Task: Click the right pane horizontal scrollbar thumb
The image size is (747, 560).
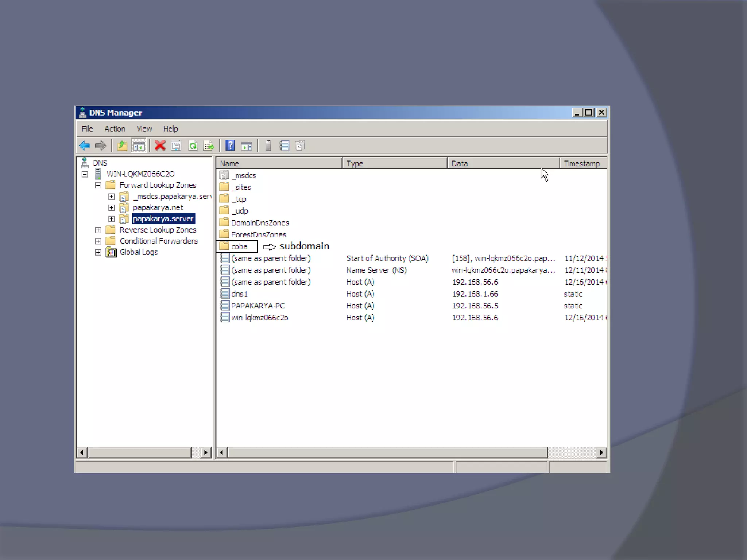Action: click(387, 452)
